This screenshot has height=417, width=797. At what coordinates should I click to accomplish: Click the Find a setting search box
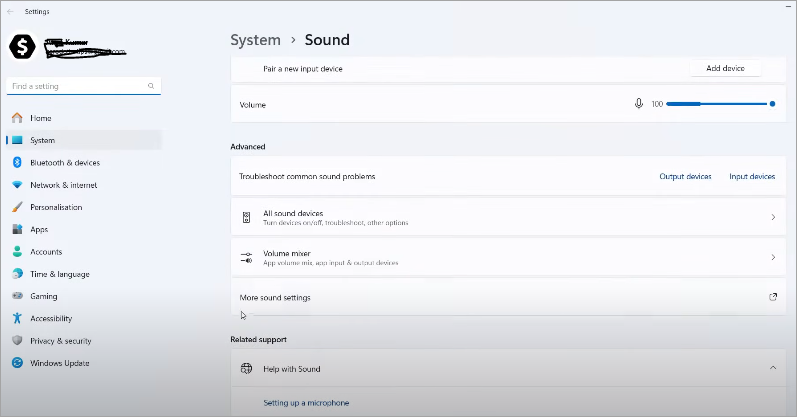pos(84,86)
